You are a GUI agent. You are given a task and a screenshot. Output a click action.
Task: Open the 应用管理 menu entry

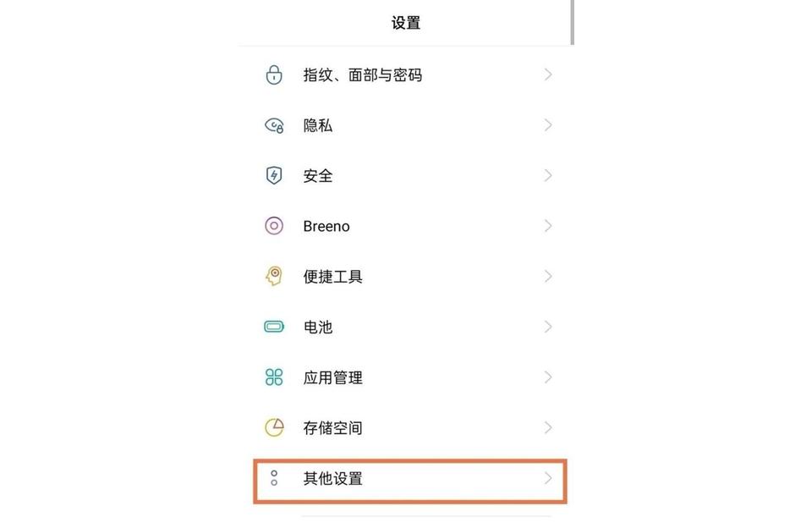(x=333, y=377)
